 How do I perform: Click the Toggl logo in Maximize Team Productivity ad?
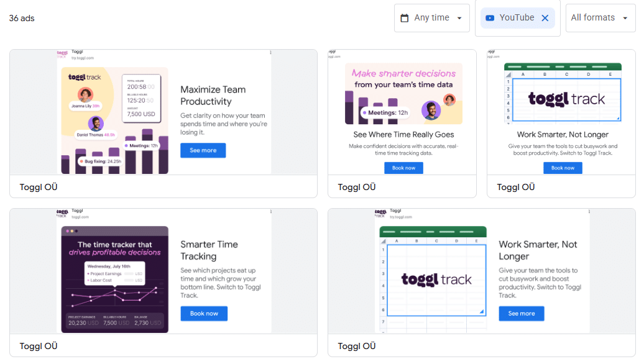click(62, 55)
